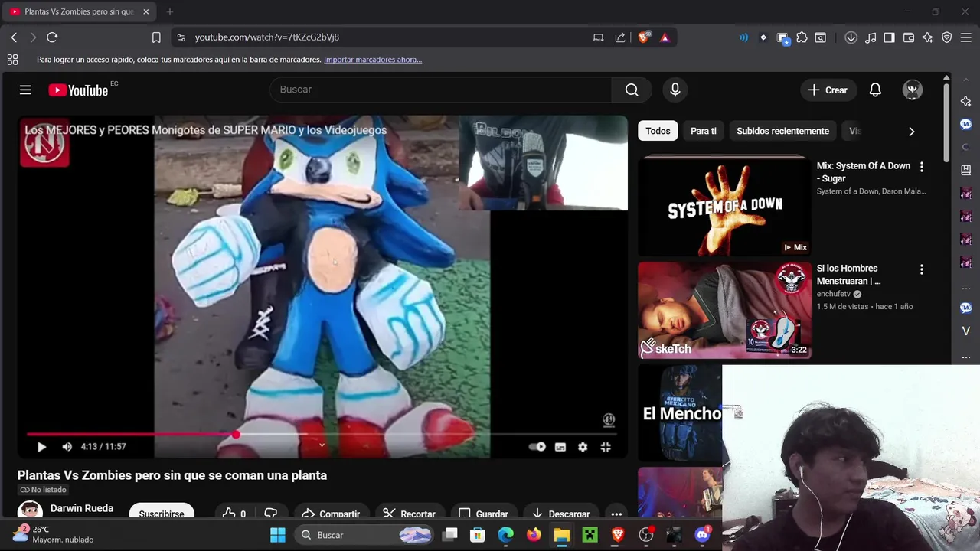
Task: Dislike the video with thumbs down
Action: [x=270, y=514]
